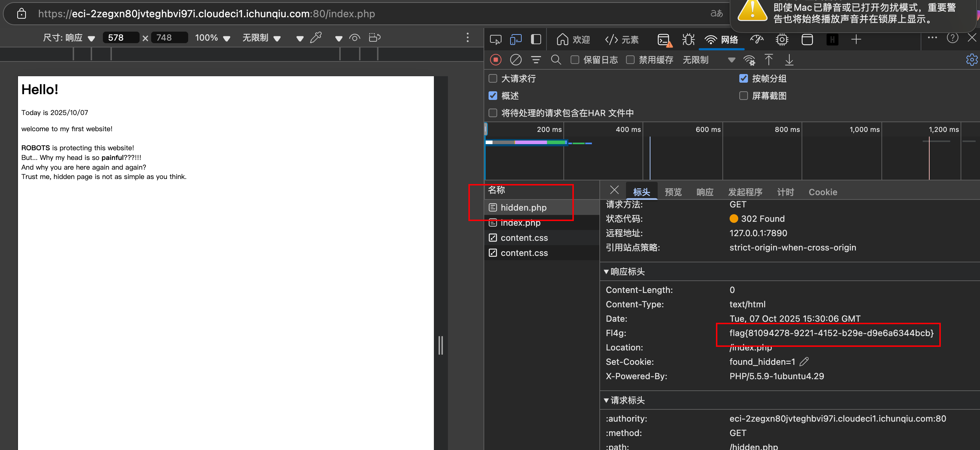This screenshot has width=980, height=450.
Task: Enable the 禁用缓存 checkbox
Action: (630, 60)
